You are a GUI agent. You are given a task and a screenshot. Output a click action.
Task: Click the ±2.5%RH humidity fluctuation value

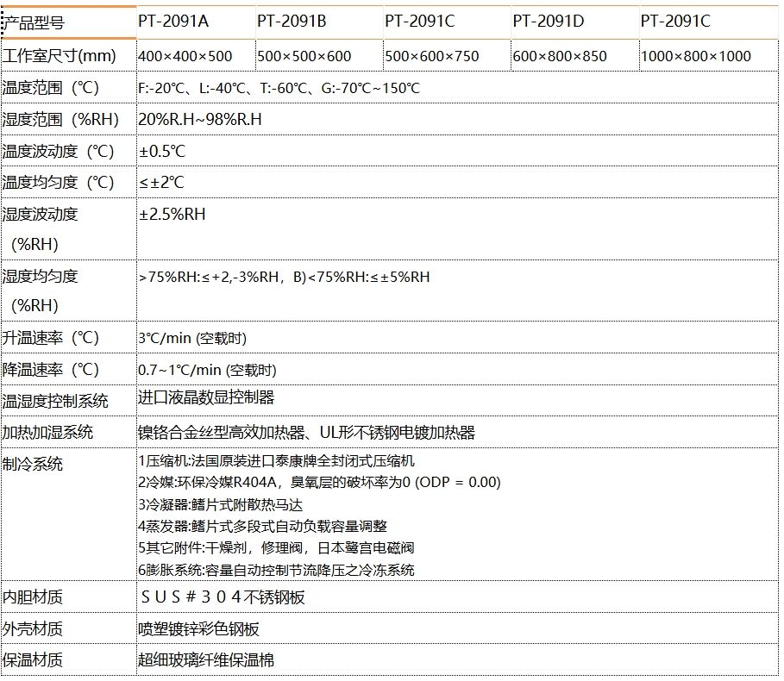(172, 215)
